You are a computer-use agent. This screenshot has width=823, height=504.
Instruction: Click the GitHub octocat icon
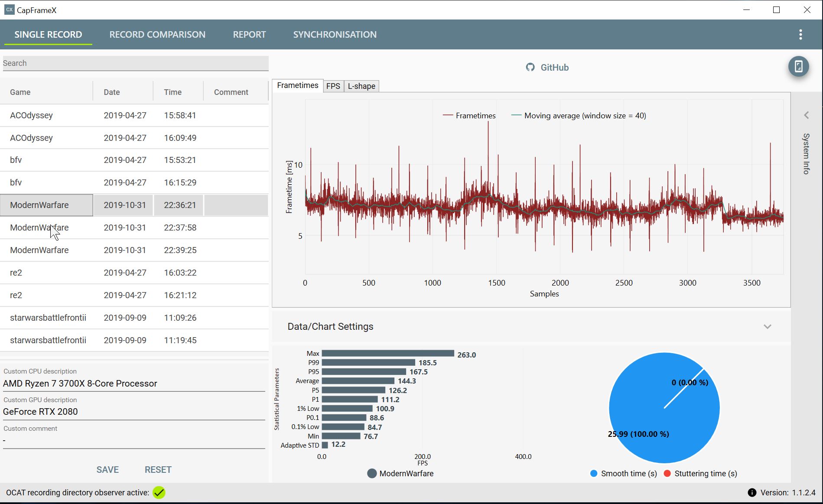tap(530, 67)
